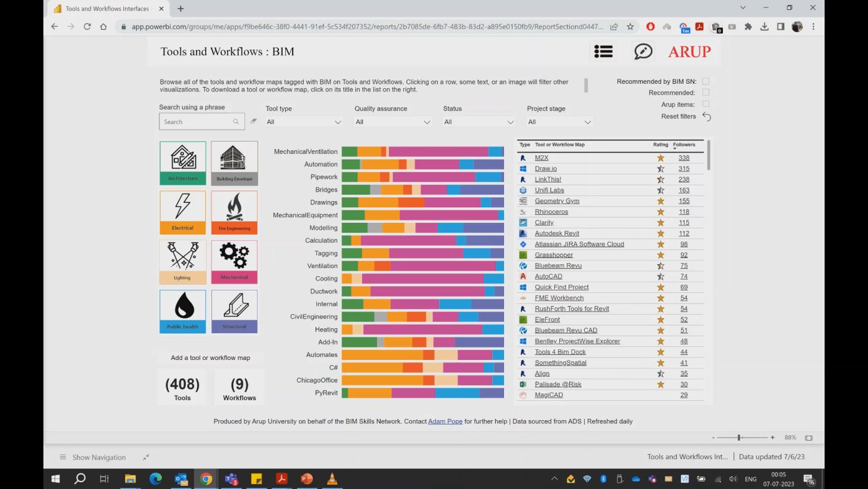The height and width of the screenshot is (489, 868).
Task: Open the Chrome three-dot menu
Action: pos(813,27)
